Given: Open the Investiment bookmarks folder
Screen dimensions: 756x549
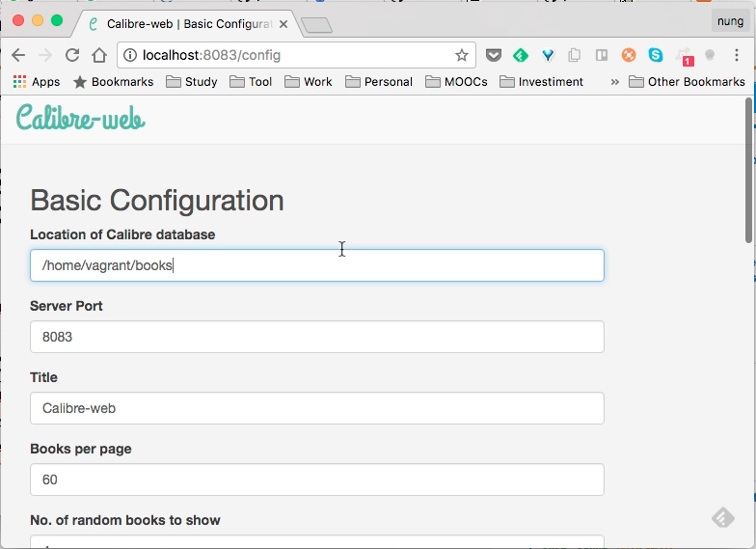Looking at the screenshot, I should (542, 81).
